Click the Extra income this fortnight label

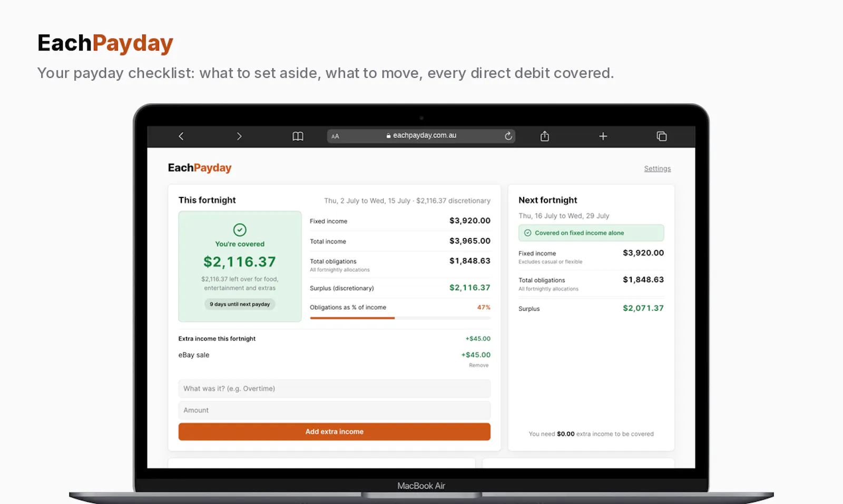[217, 339]
